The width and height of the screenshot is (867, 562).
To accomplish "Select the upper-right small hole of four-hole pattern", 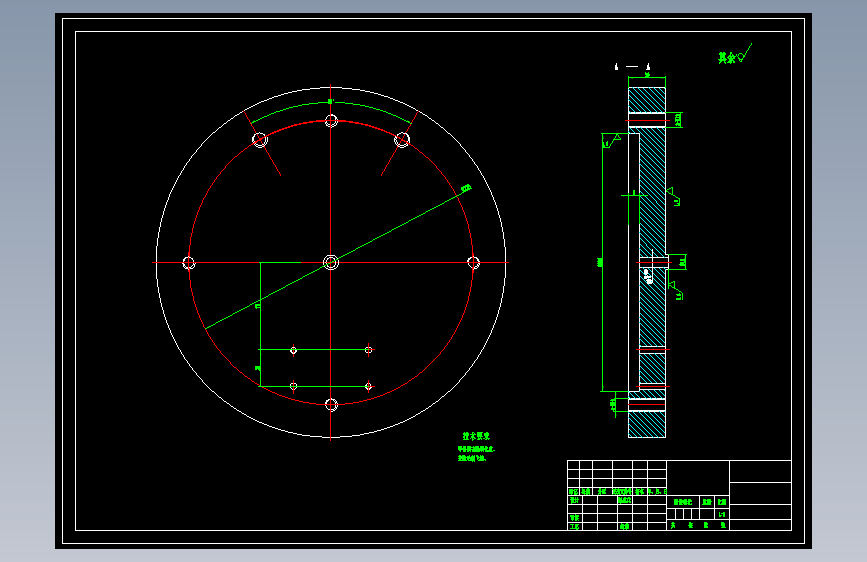I will point(368,350).
